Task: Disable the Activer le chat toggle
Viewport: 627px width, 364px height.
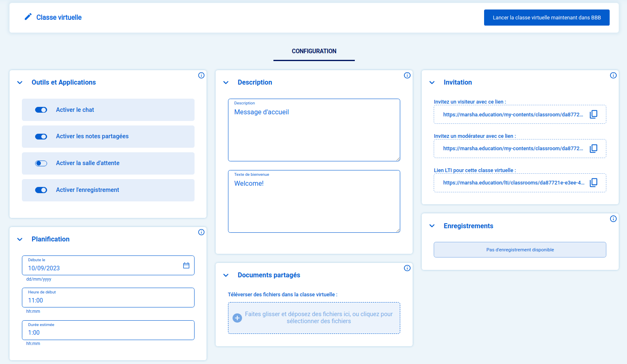Action: coord(41,110)
